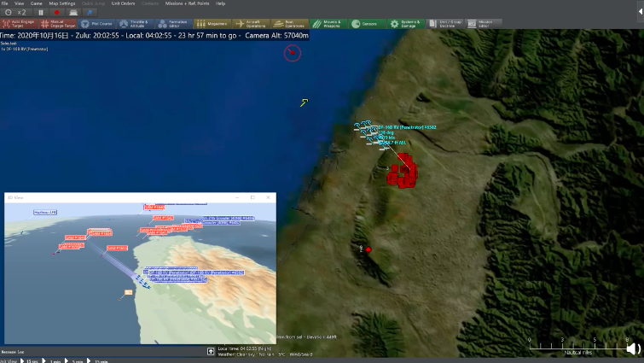Click the red target cluster on map
644x363 pixels.
pos(401,170)
